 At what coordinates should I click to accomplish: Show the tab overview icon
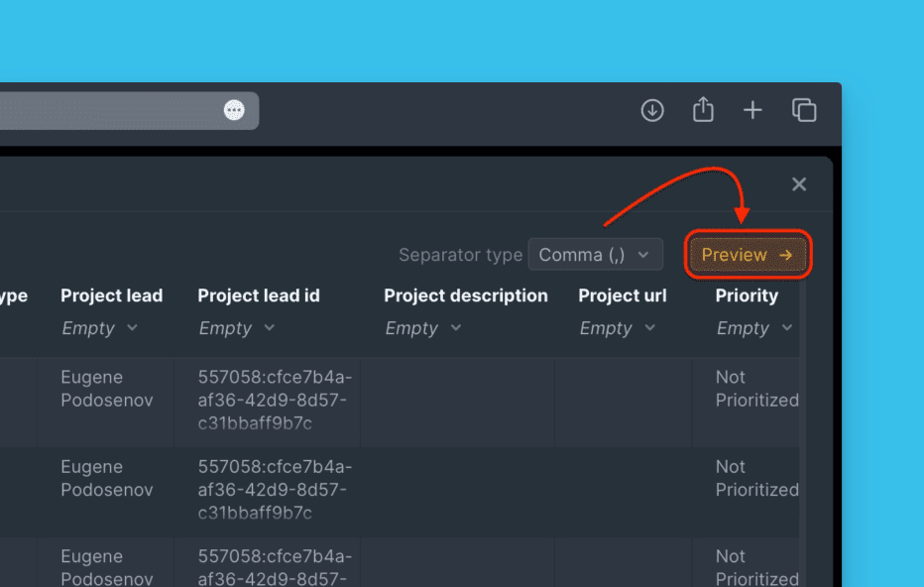click(x=804, y=110)
